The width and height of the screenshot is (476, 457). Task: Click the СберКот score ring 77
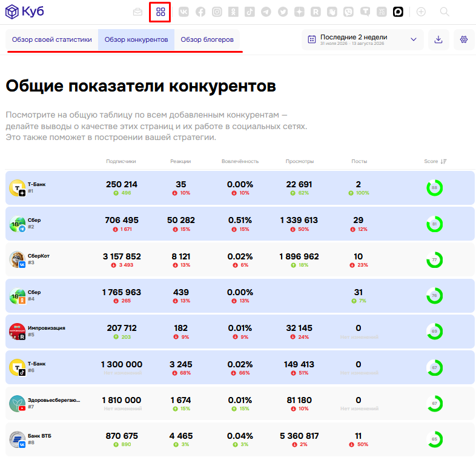click(434, 260)
